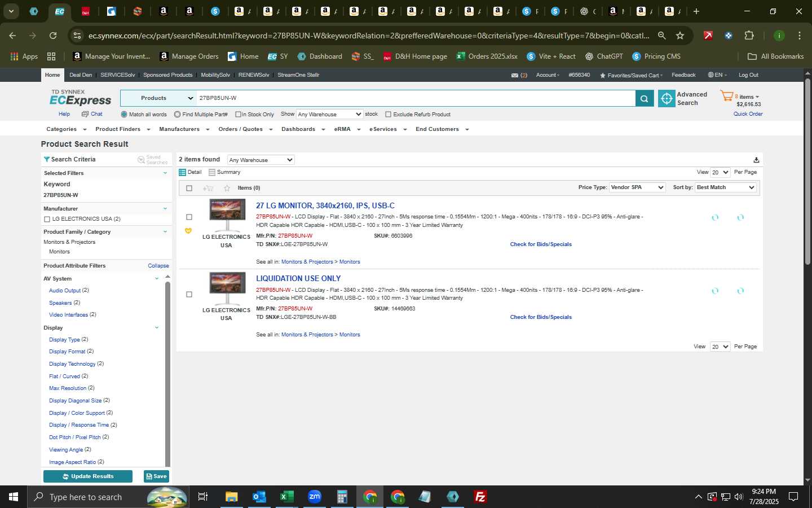Open the Price Type Vendor SPA dropdown
Viewport: 812px width, 508px height.
tap(637, 187)
